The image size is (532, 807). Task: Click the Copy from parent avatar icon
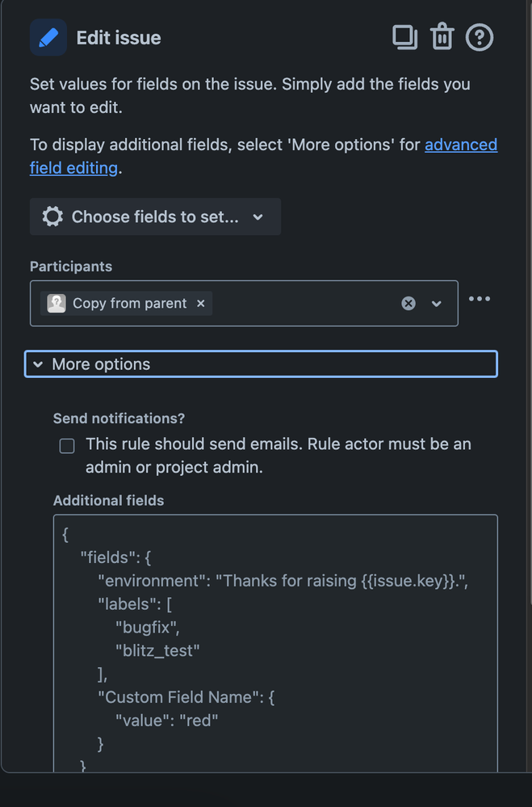[57, 303]
